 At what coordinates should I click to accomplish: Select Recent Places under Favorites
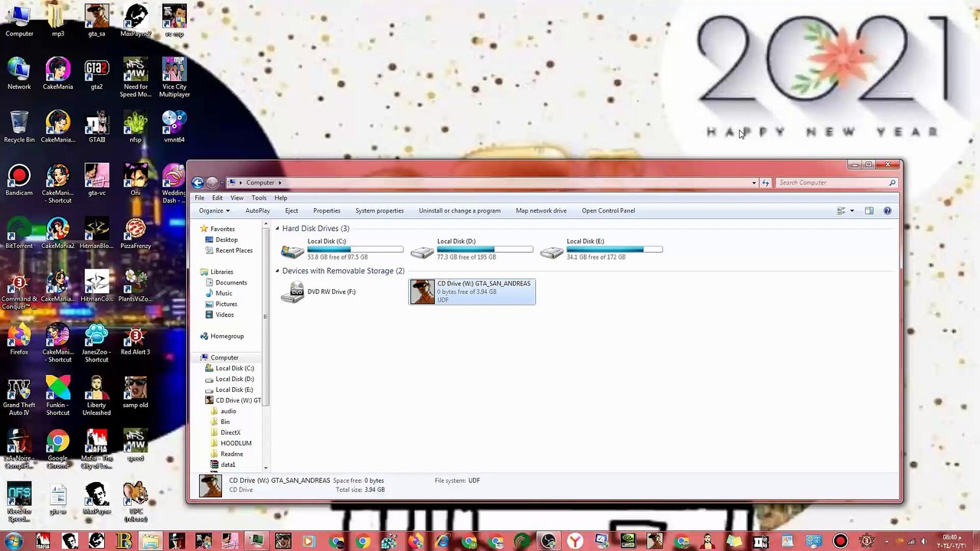(234, 250)
